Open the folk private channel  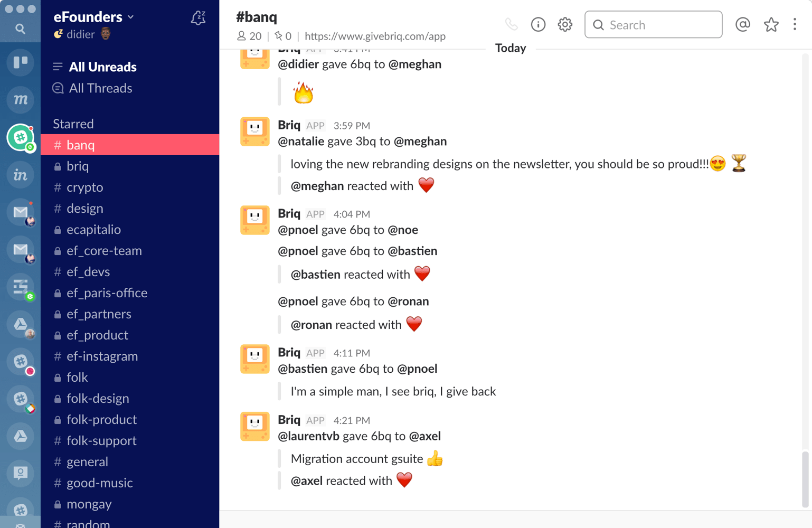[130, 377]
